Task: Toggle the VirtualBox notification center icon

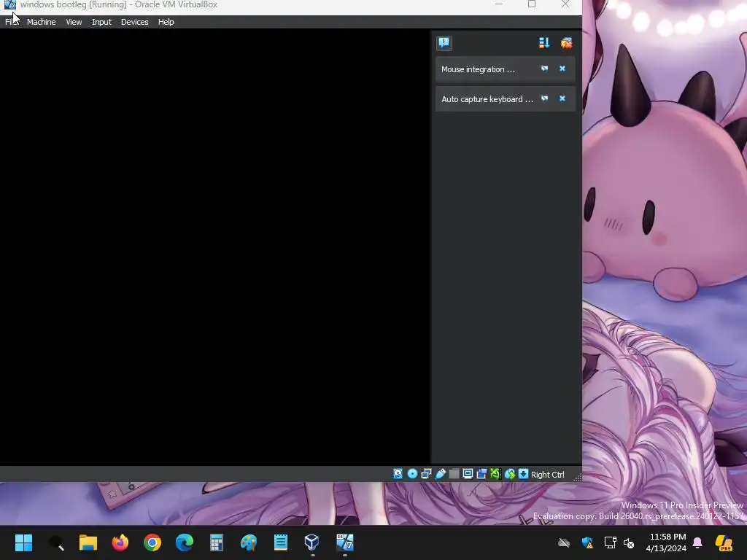Action: tap(444, 43)
